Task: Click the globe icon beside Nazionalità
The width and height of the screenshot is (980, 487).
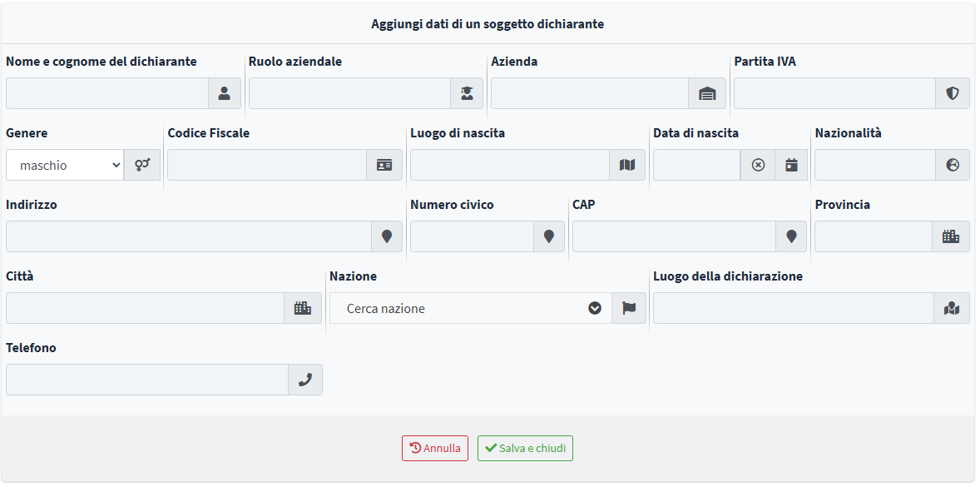Action: tap(953, 165)
